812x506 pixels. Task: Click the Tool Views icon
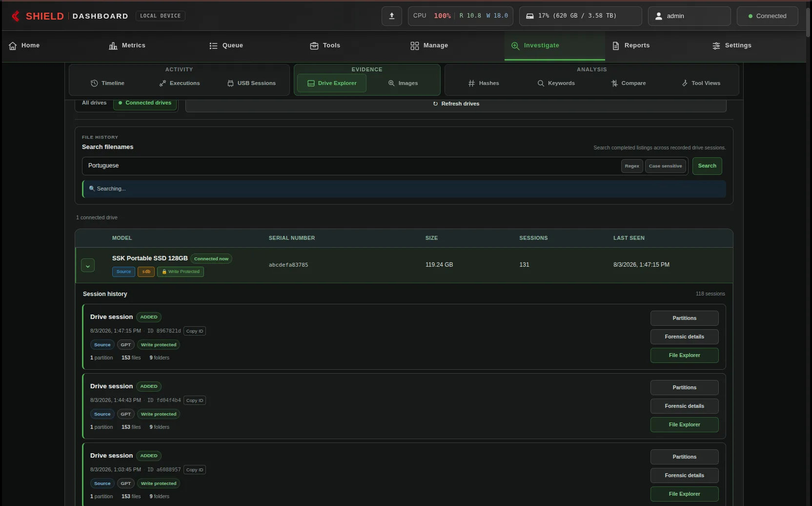click(x=685, y=84)
